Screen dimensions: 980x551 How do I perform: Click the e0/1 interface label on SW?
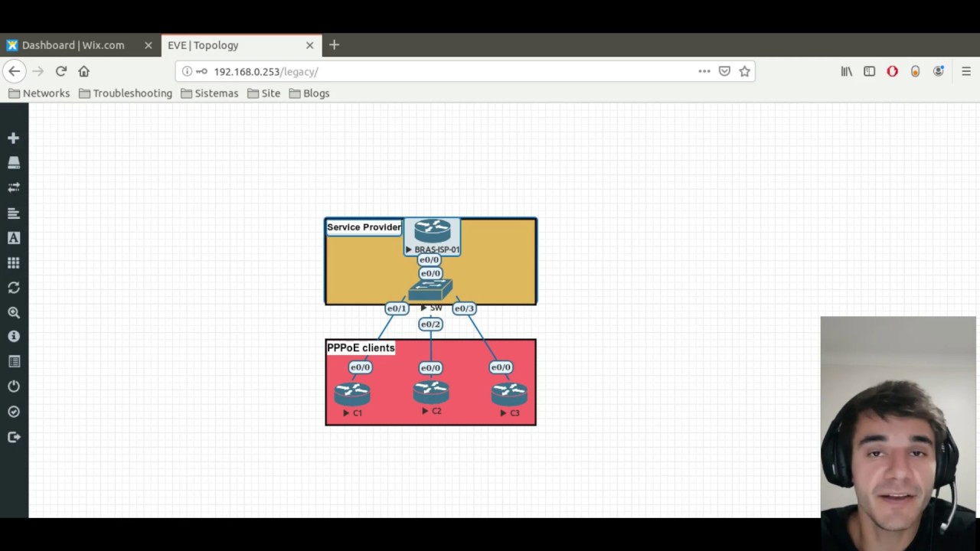pos(397,308)
